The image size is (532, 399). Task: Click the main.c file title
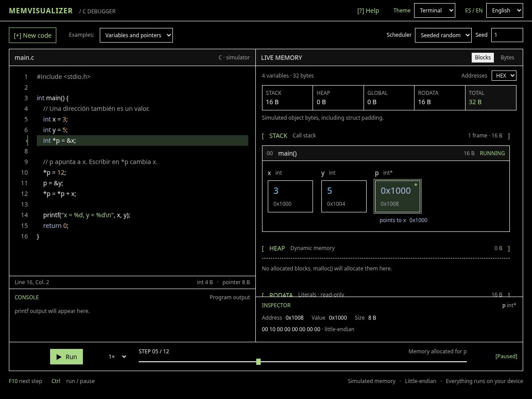coord(24,57)
